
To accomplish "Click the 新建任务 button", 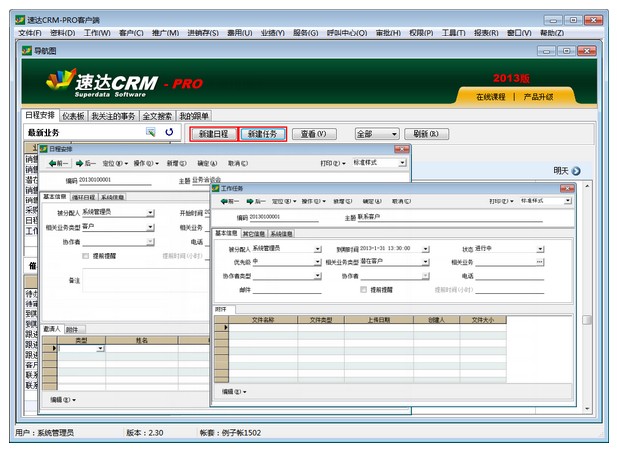I will 262,134.
